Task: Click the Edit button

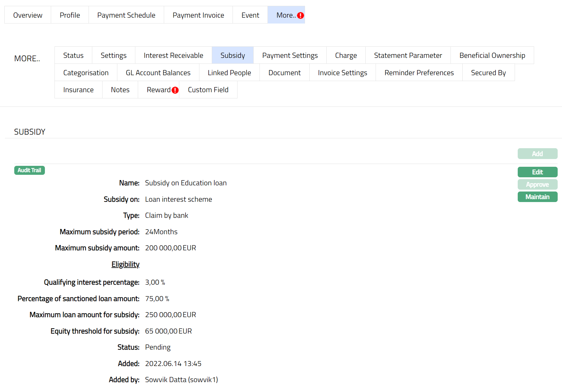Action: click(x=537, y=172)
